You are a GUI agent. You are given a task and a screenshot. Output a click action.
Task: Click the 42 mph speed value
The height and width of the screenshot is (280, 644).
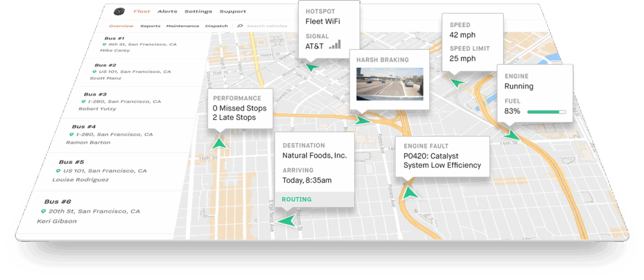click(462, 35)
